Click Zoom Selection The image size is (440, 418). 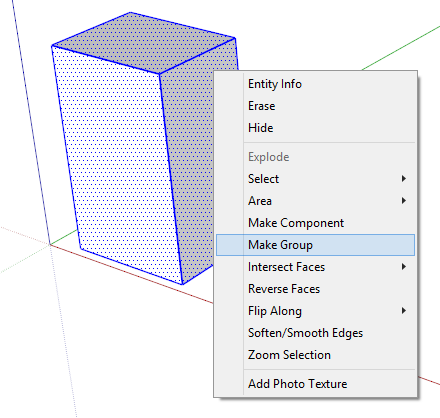coord(315,355)
